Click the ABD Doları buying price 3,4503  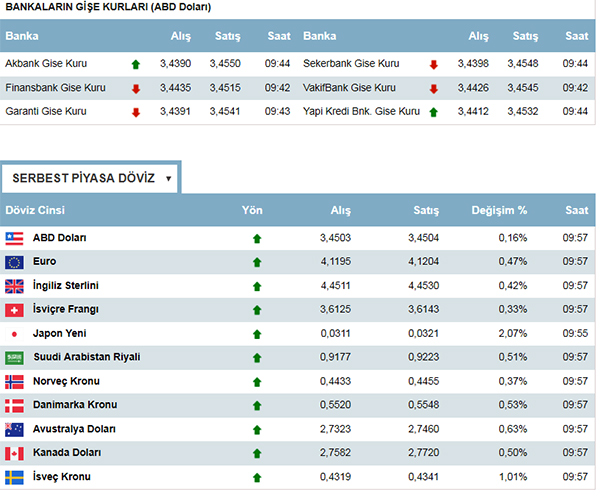point(335,238)
